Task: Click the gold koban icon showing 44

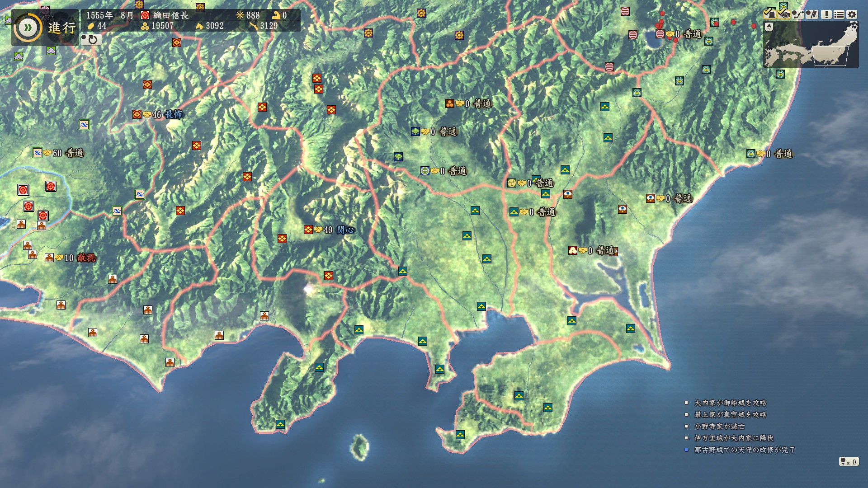Action: [91, 26]
